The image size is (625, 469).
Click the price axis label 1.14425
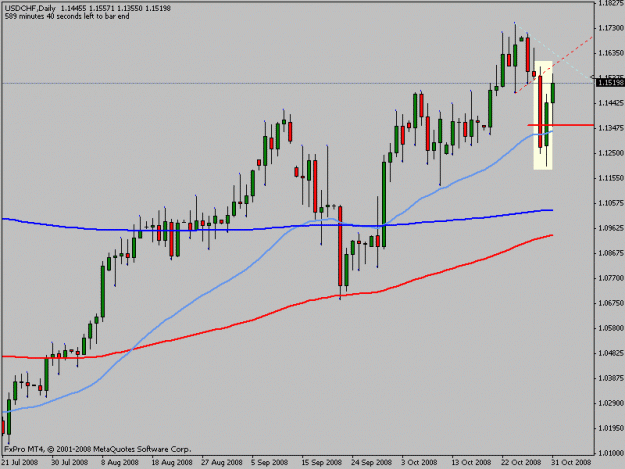click(611, 103)
